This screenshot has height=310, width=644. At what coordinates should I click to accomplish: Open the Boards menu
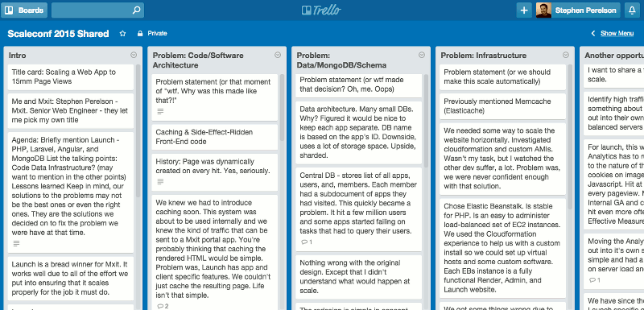coord(24,10)
